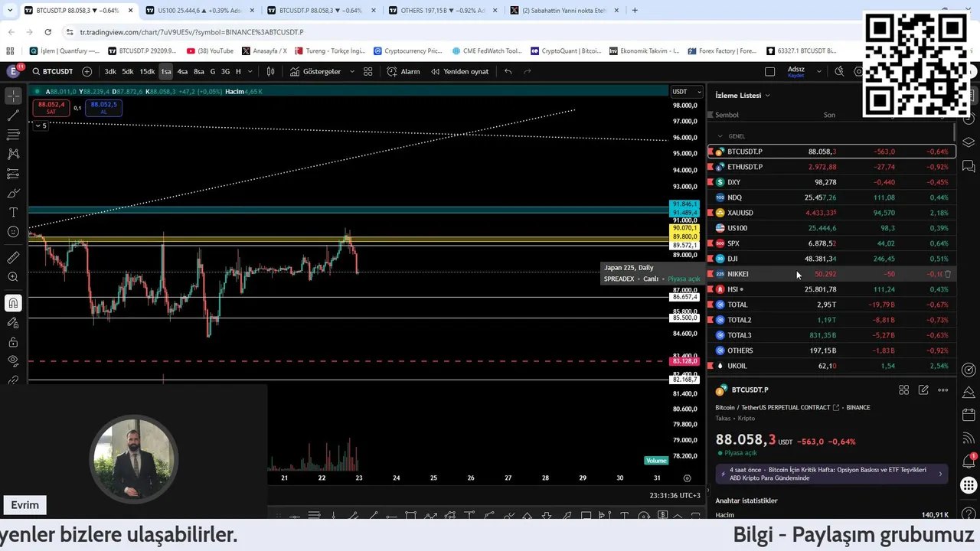Select the ruler measure tool
The height and width of the screenshot is (551, 980).
[13, 258]
